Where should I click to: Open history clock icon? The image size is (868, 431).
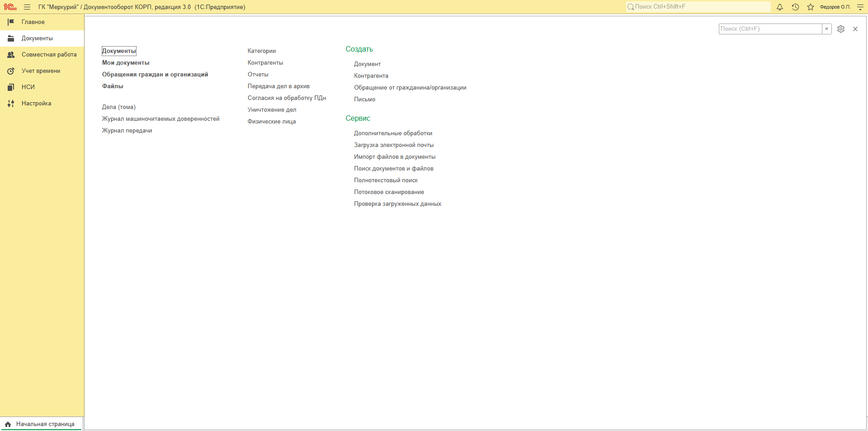[x=795, y=7]
